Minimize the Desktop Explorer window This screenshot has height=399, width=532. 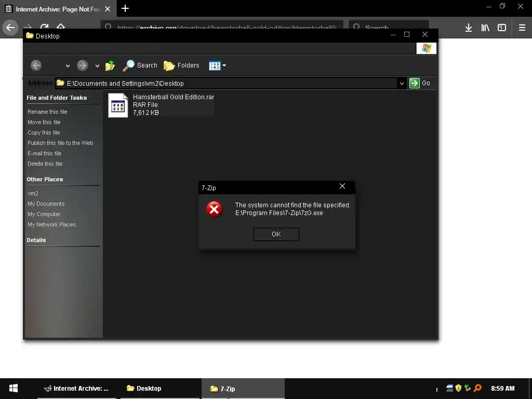[393, 35]
